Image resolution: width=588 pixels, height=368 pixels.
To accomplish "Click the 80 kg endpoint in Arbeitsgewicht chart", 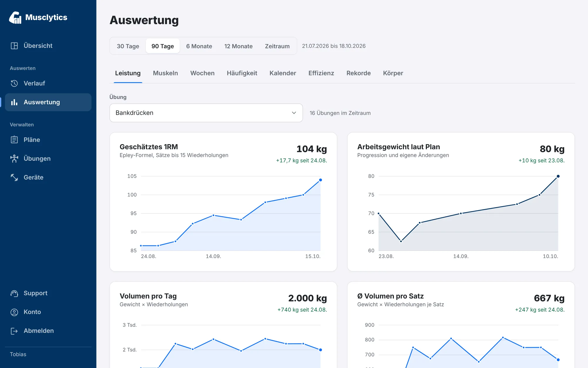I will coord(558,176).
